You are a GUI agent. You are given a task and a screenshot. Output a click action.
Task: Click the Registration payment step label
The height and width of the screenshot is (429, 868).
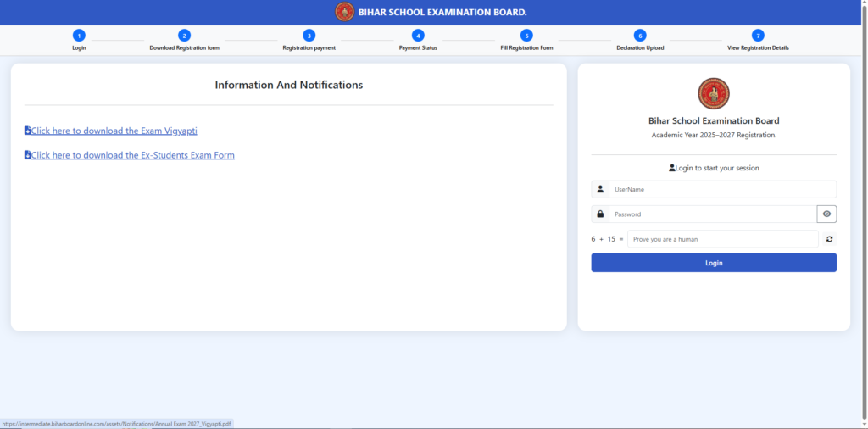[x=309, y=48]
